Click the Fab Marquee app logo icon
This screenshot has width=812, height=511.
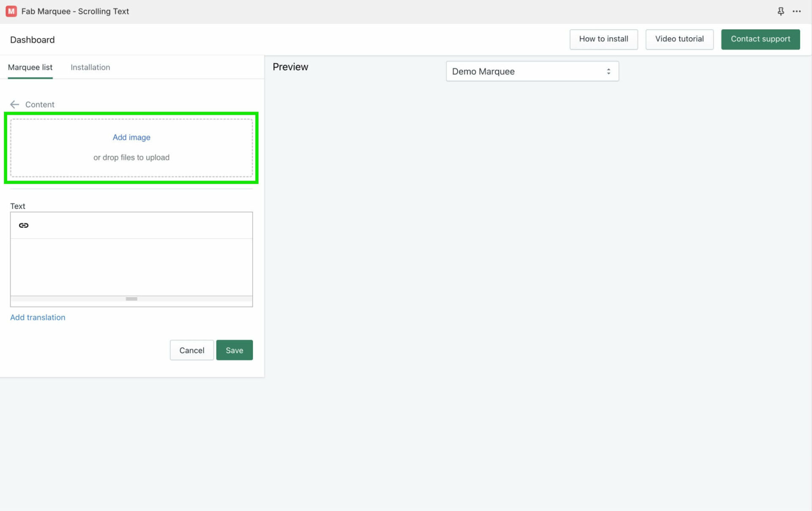[11, 11]
